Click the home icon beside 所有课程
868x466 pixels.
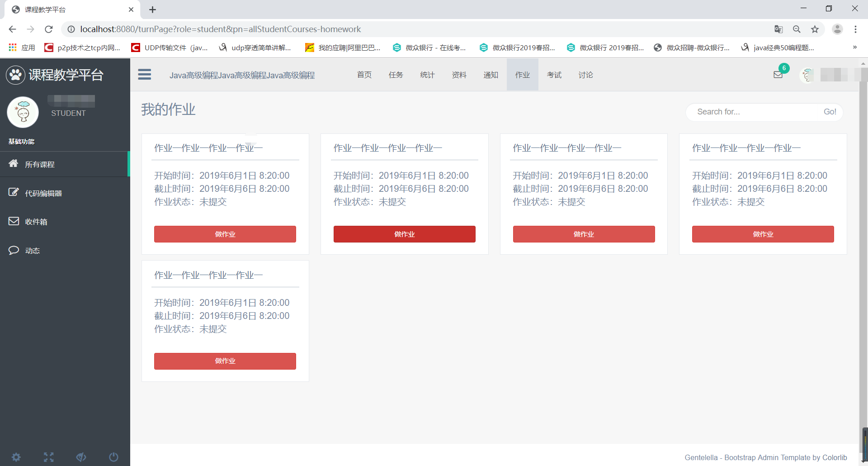coord(14,163)
